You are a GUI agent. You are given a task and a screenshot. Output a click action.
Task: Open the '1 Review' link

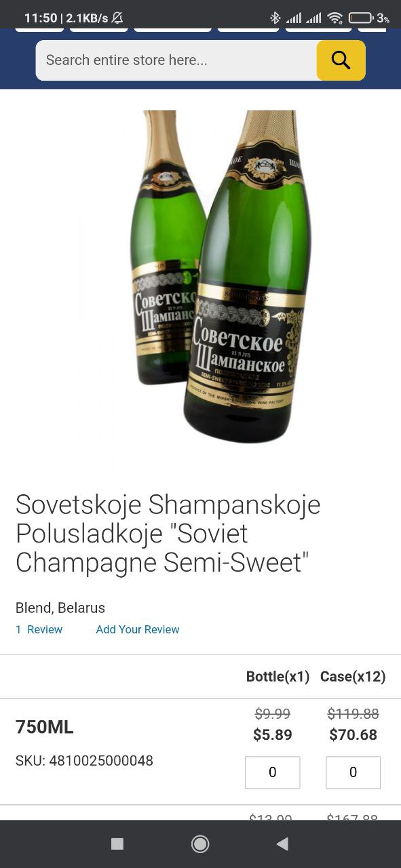(x=39, y=629)
